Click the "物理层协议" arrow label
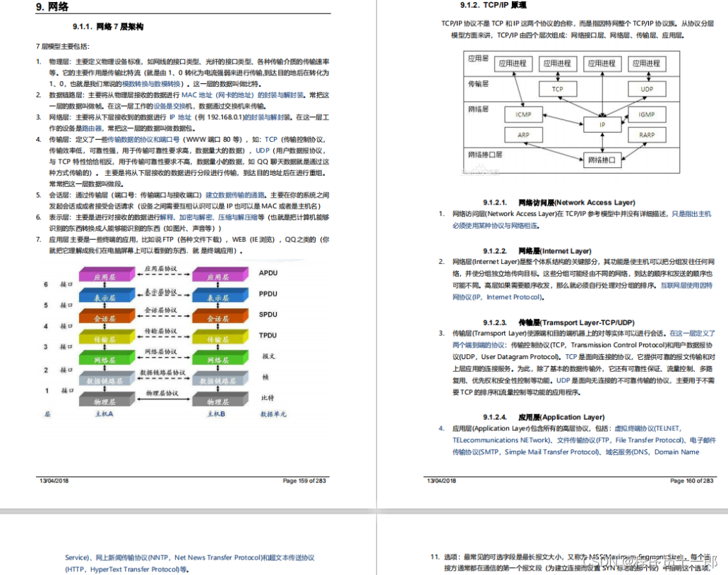 coord(162,392)
